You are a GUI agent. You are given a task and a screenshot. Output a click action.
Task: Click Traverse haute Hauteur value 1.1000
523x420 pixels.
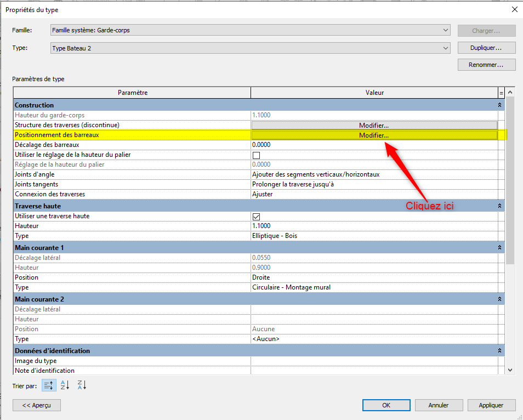tap(374, 226)
